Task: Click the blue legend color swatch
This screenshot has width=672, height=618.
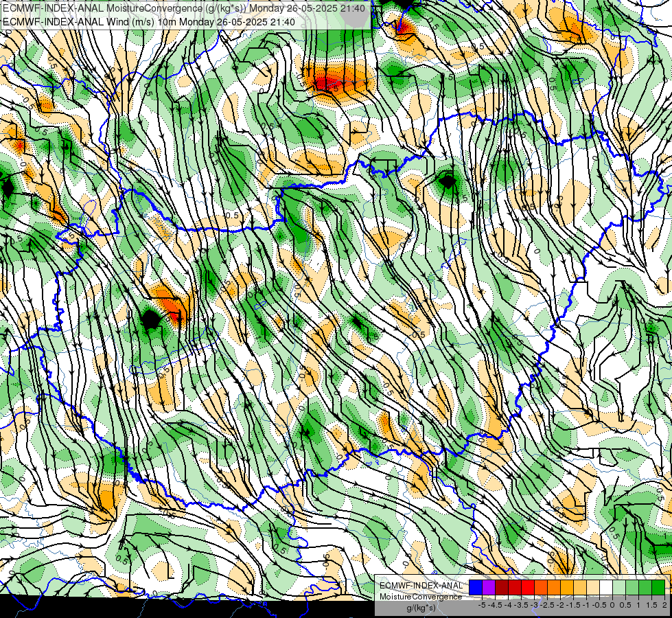Action: coord(476,588)
